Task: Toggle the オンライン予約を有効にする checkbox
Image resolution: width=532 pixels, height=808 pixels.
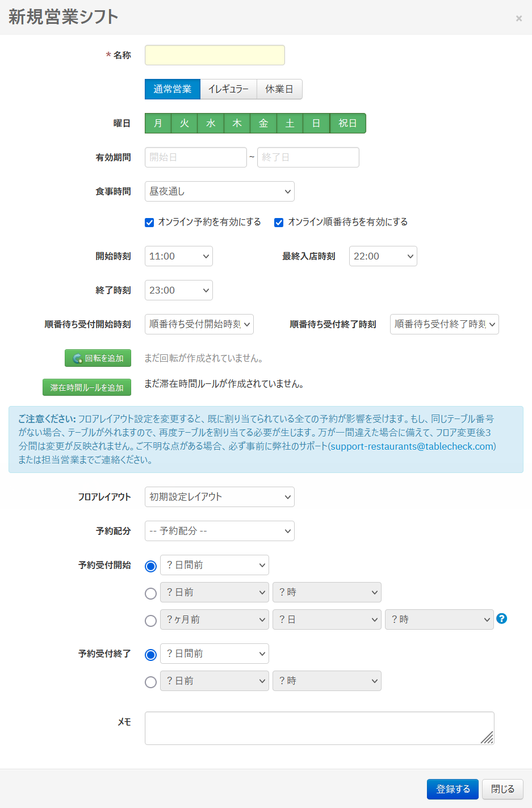Action: tap(149, 223)
